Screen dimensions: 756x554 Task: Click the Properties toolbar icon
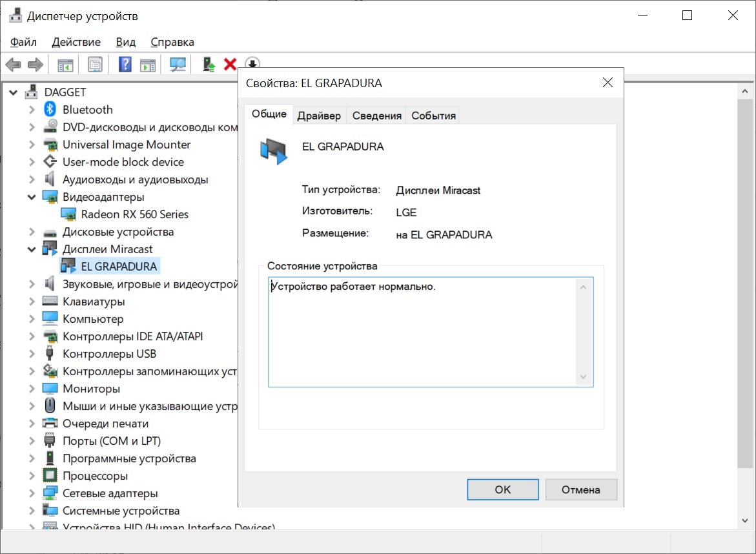click(95, 65)
